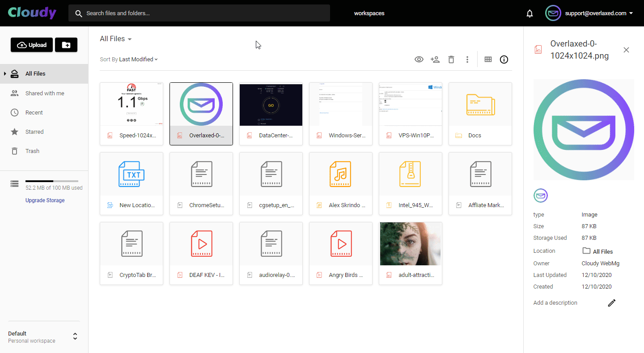Viewport: 644px width, 353px height.
Task: Focus the search files and folders field
Action: coord(199,13)
